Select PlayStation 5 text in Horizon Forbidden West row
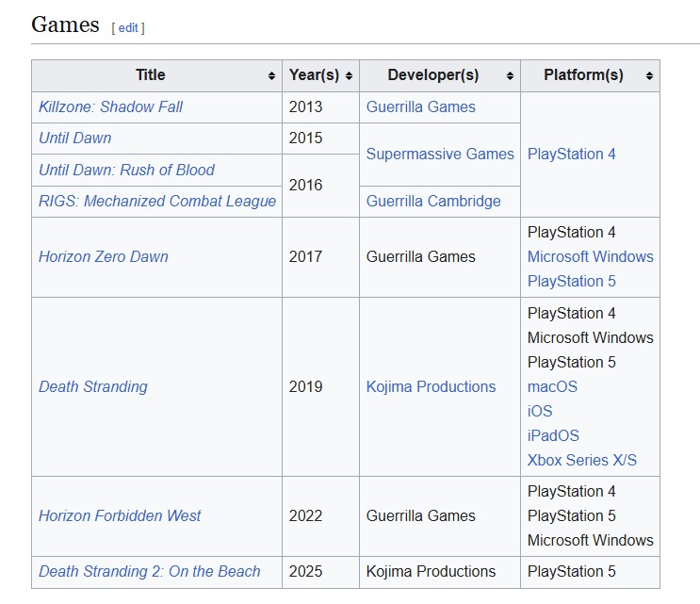 tap(572, 516)
